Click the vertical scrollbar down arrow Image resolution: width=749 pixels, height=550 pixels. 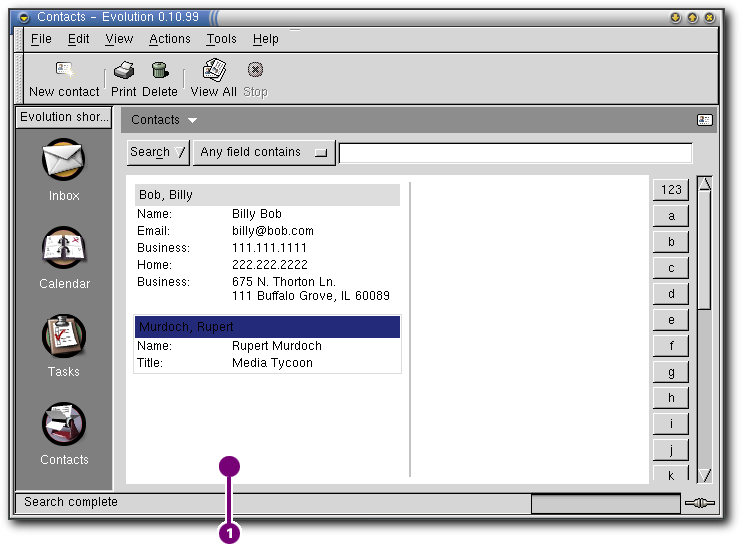pos(705,476)
